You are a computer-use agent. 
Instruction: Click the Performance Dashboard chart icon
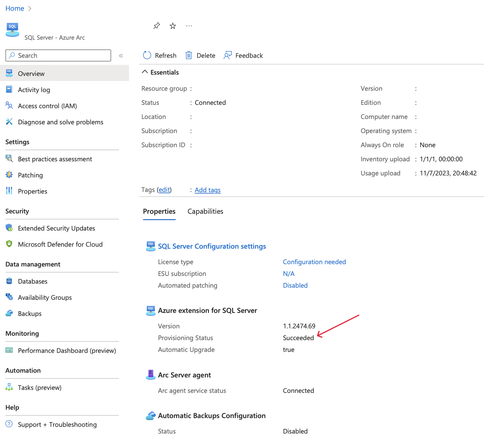[x=9, y=350]
